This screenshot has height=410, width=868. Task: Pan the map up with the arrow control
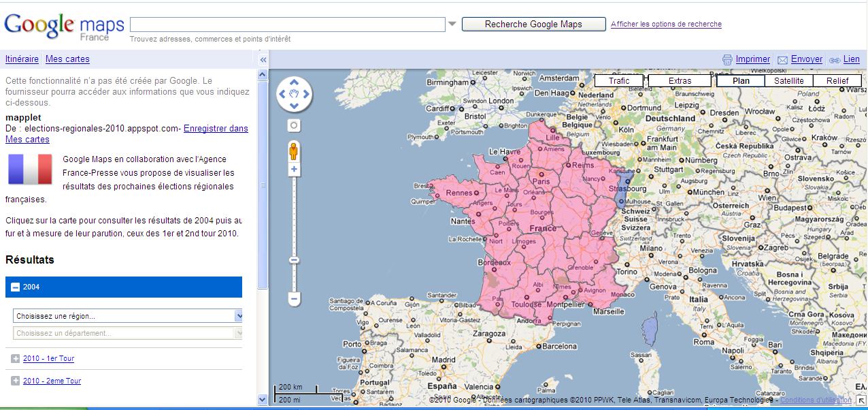coord(294,83)
